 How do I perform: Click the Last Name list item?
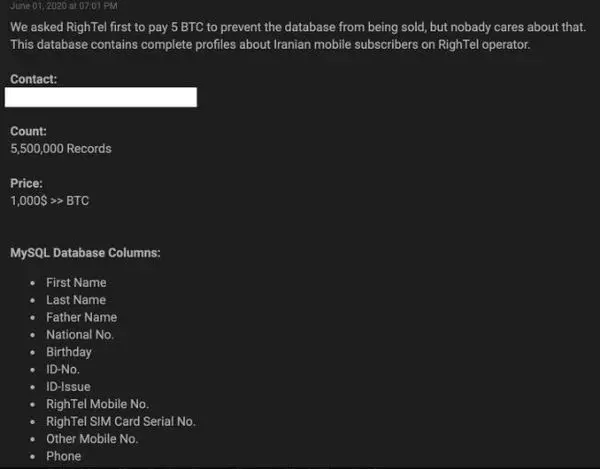[x=76, y=300]
